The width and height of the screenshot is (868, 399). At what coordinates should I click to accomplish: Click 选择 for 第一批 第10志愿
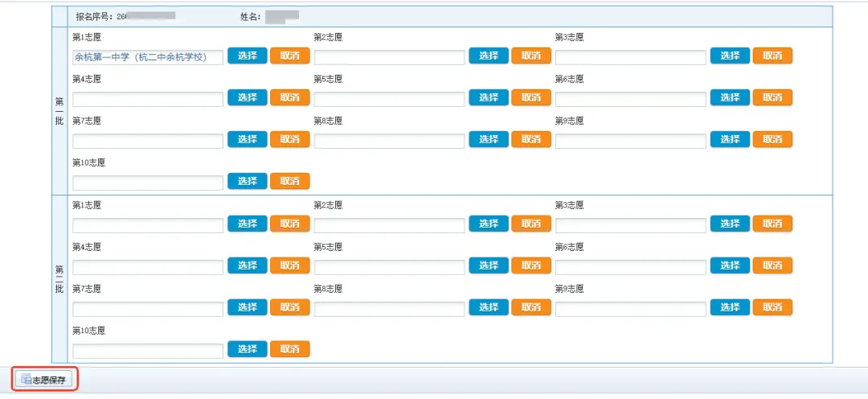click(248, 181)
